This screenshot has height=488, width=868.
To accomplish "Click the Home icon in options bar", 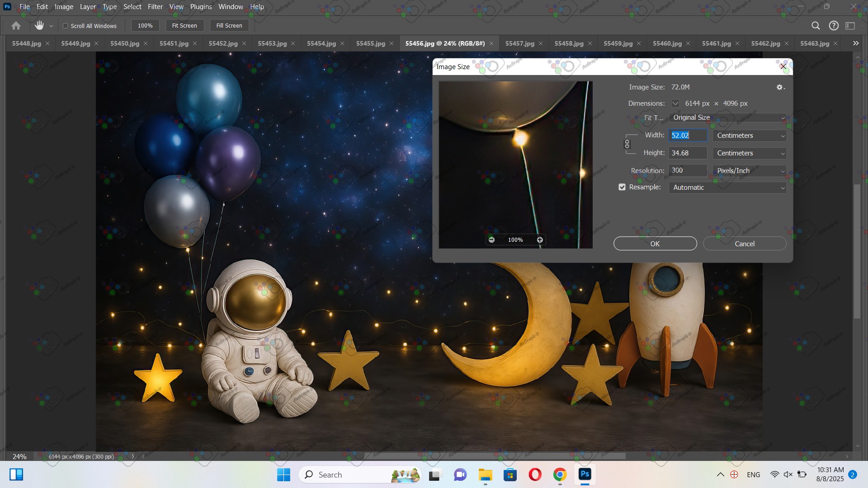I will tap(16, 26).
